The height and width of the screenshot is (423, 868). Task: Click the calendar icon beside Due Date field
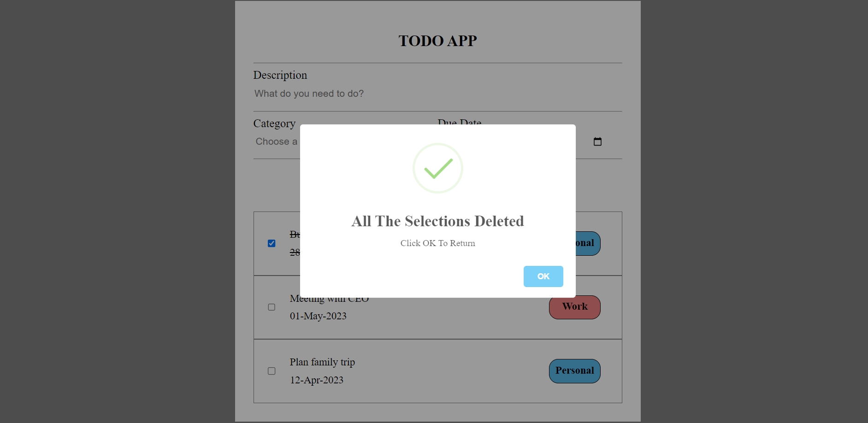coord(597,141)
